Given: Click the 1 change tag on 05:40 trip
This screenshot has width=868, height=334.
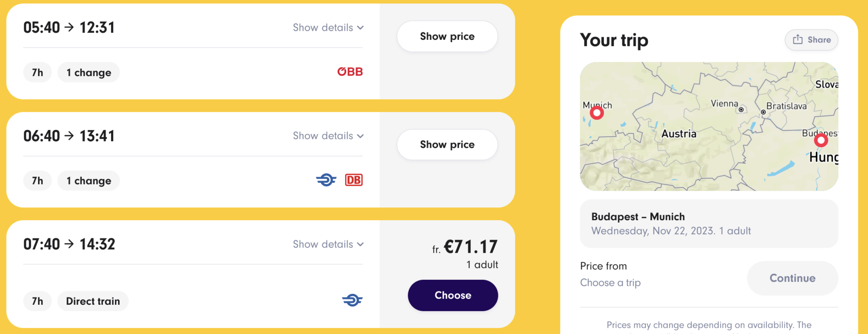Looking at the screenshot, I should (x=89, y=73).
